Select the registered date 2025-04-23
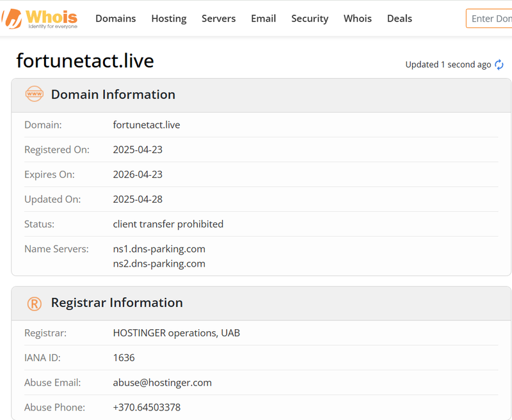The width and height of the screenshot is (512, 420). coord(138,150)
